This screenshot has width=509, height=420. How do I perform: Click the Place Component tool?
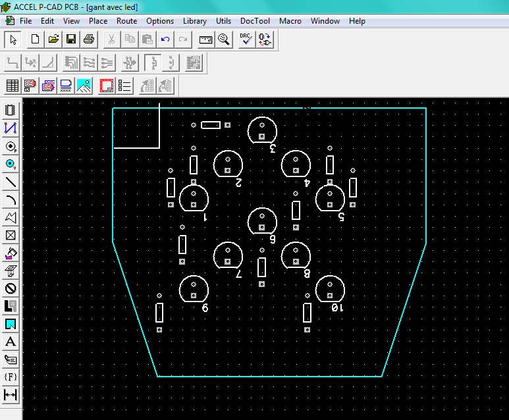point(11,110)
